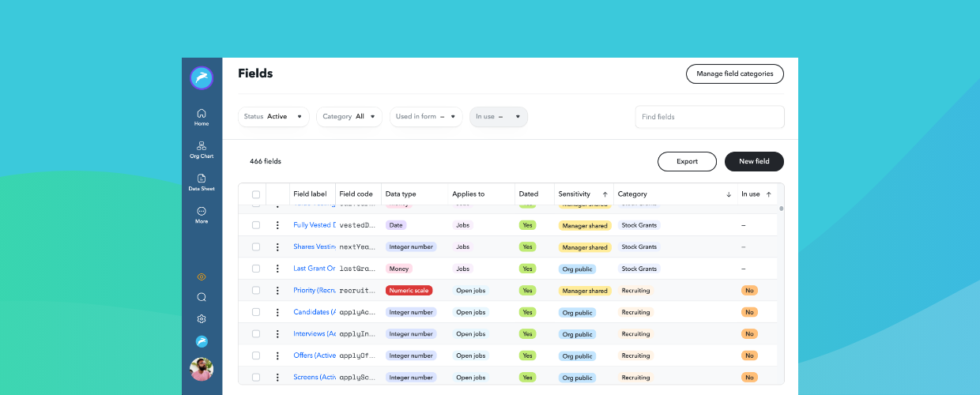This screenshot has width=980, height=395.
Task: Click the New field button
Action: click(754, 161)
